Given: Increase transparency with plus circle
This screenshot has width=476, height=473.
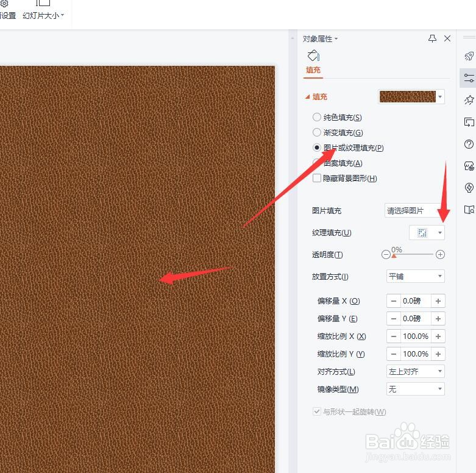Looking at the screenshot, I should tap(440, 254).
